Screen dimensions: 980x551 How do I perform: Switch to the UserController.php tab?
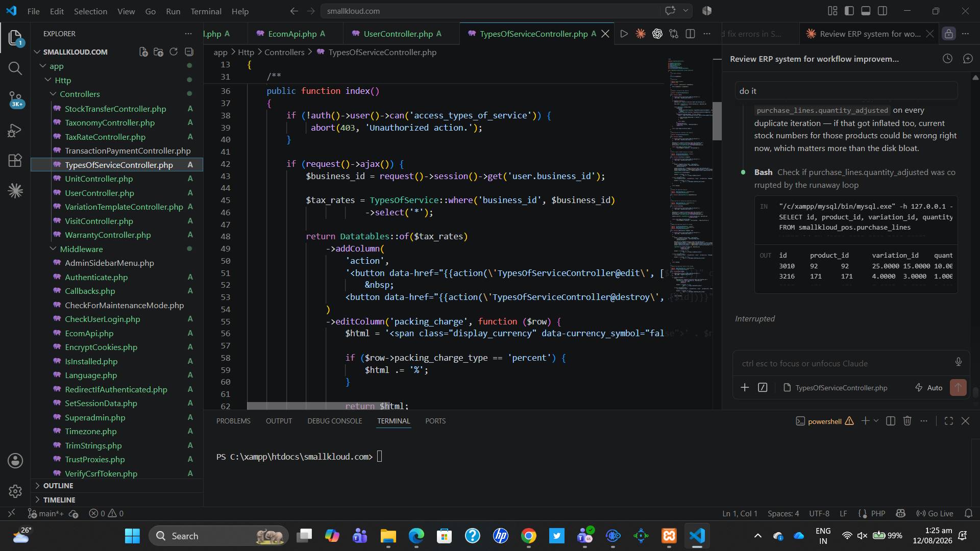398,34
